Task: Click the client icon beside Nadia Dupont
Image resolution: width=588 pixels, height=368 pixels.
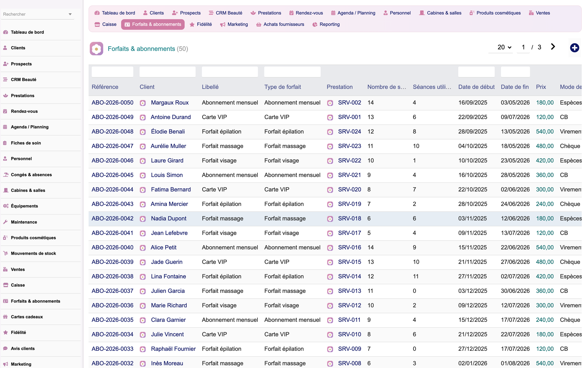Action: coord(143,219)
